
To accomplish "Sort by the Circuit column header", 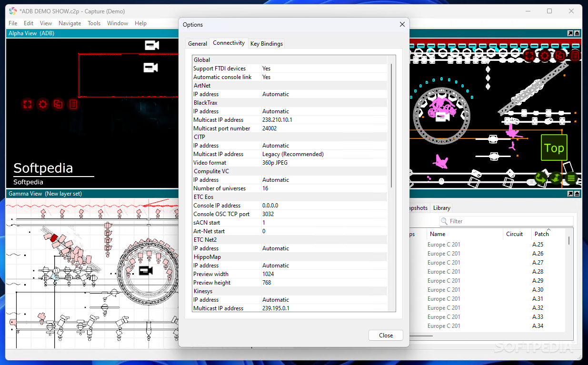I will coord(517,234).
